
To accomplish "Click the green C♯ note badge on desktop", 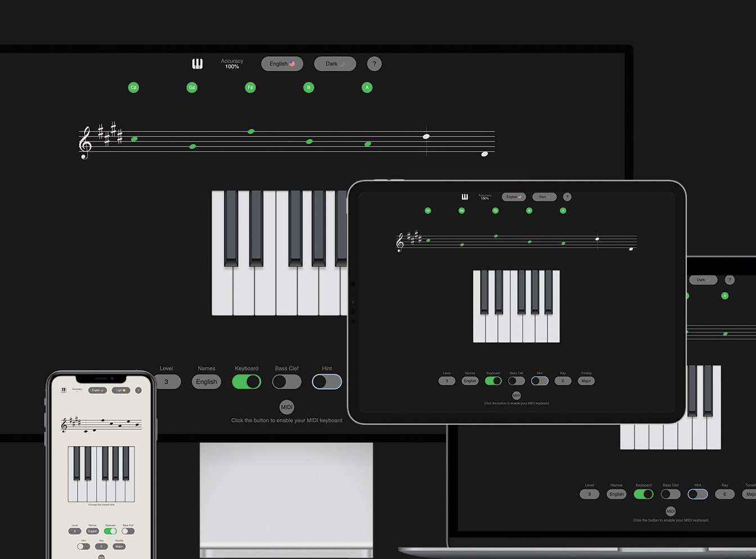I will 134,88.
